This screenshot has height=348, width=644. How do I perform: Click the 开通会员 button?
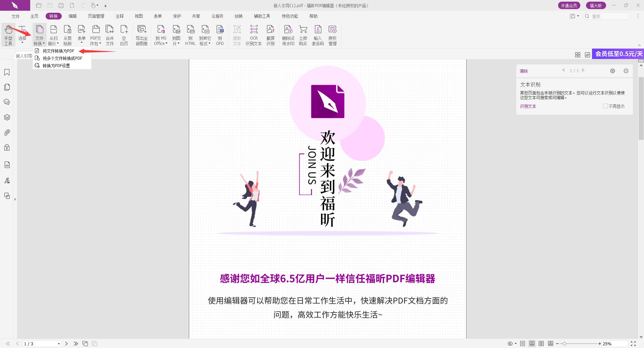tap(569, 5)
